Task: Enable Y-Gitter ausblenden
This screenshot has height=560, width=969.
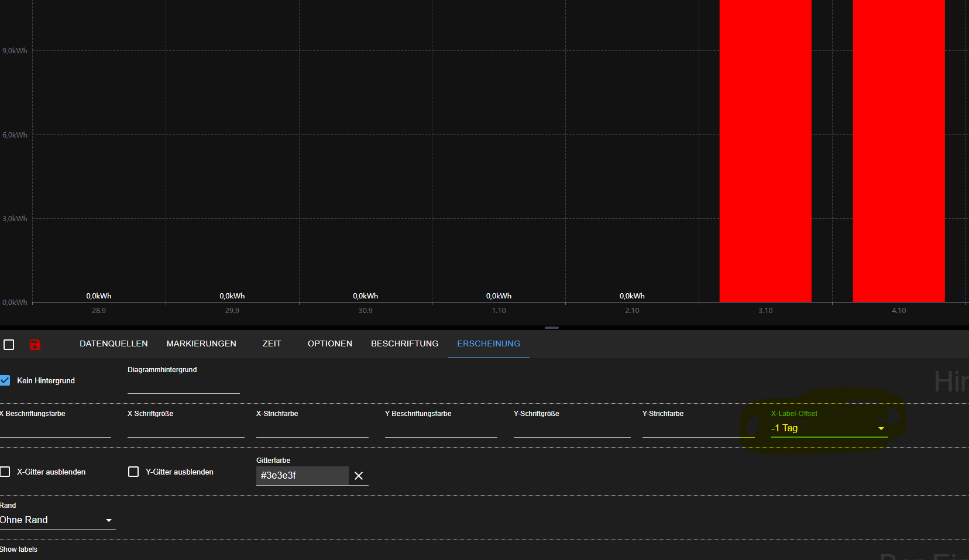Action: point(133,472)
